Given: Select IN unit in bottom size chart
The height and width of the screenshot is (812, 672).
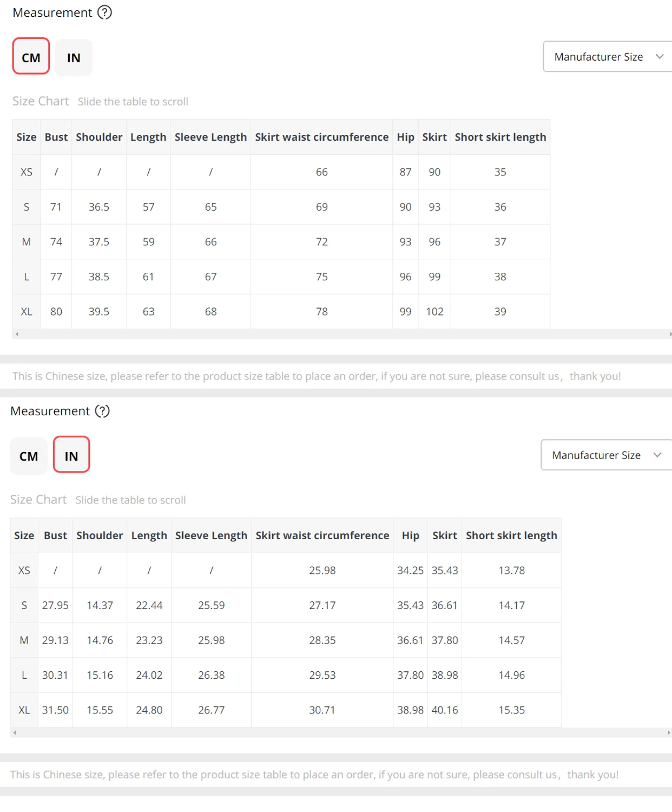Looking at the screenshot, I should [x=71, y=455].
